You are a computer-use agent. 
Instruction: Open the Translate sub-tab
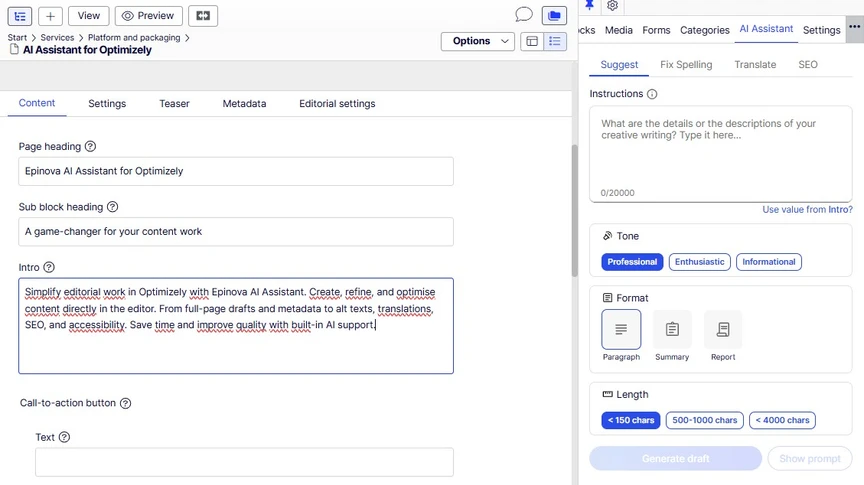pos(755,64)
